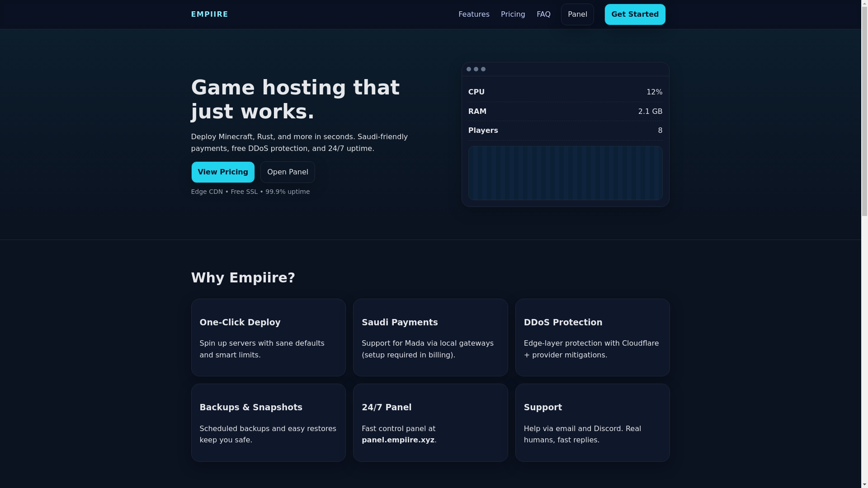Image resolution: width=868 pixels, height=488 pixels.
Task: Select the Saudi Payments card heading
Action: tap(400, 322)
